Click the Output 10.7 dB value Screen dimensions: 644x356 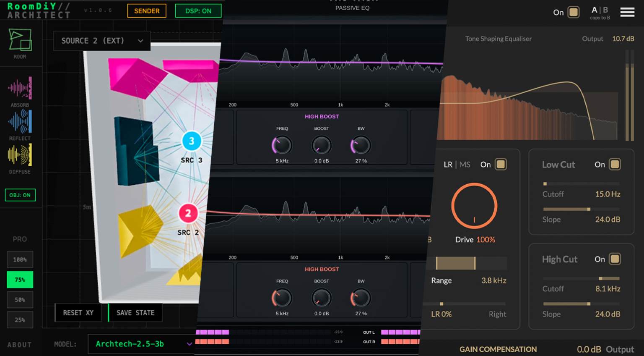click(x=623, y=39)
